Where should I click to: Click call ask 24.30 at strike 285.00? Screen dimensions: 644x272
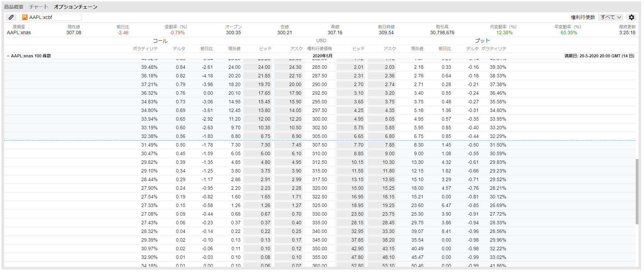pyautogui.click(x=289, y=67)
